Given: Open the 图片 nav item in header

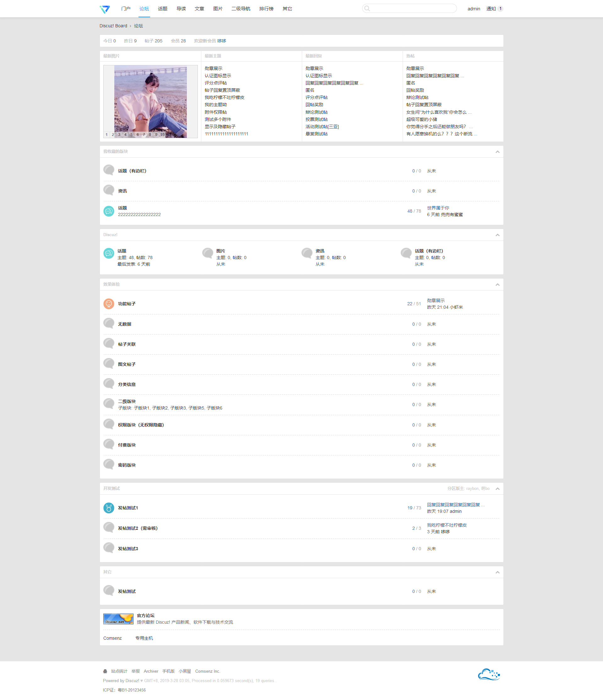Looking at the screenshot, I should (x=218, y=9).
